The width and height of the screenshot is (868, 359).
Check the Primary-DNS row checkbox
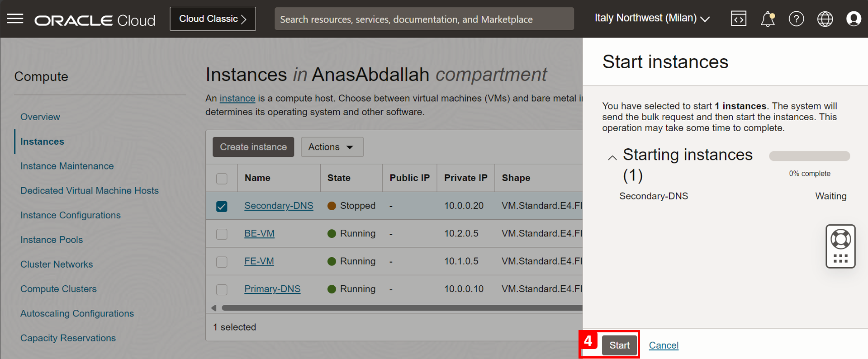222,289
